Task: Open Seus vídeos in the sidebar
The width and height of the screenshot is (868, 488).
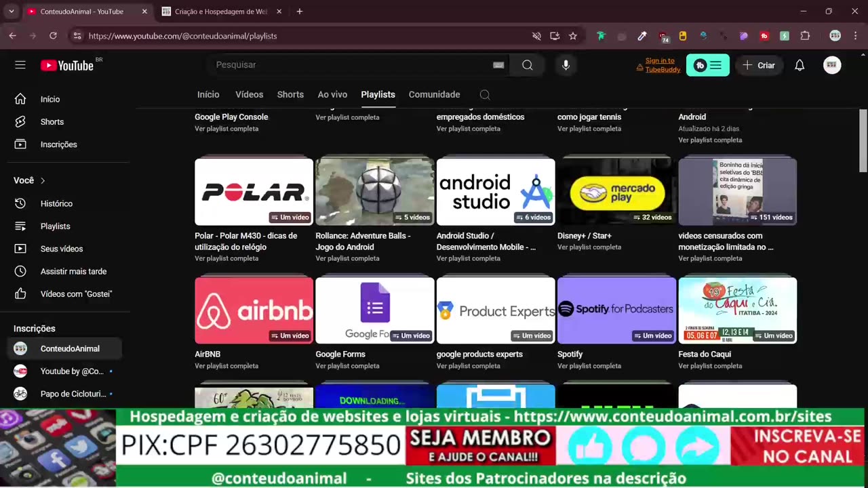Action: coord(65,249)
